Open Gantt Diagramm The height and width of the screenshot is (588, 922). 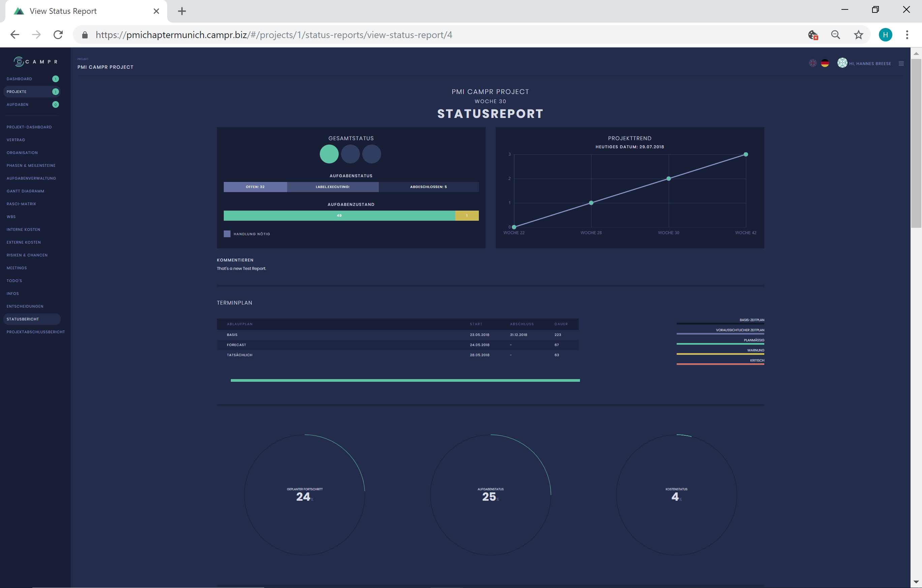[25, 191]
